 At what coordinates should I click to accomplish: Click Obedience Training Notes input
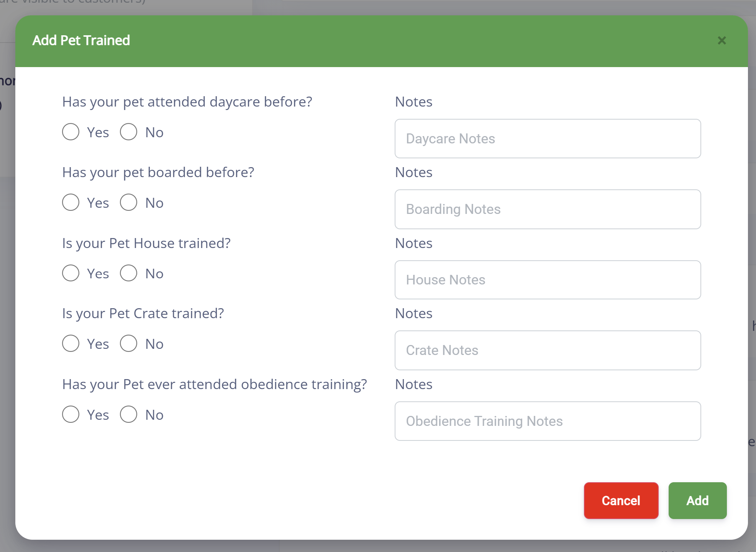pos(548,421)
